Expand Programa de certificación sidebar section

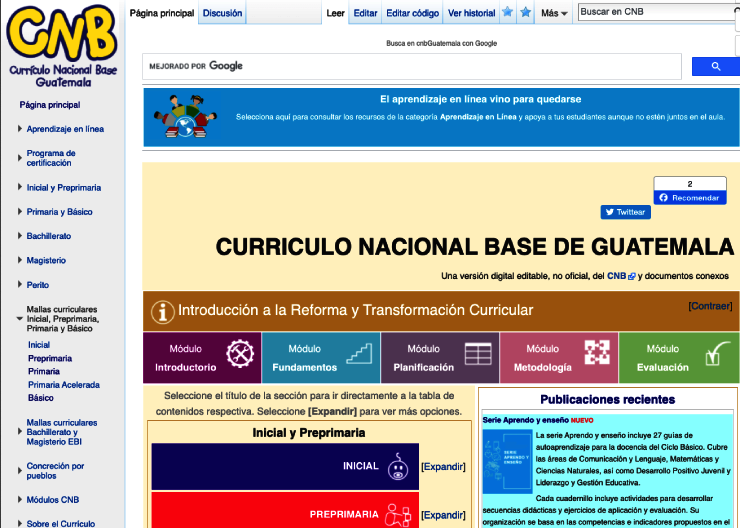(x=20, y=158)
